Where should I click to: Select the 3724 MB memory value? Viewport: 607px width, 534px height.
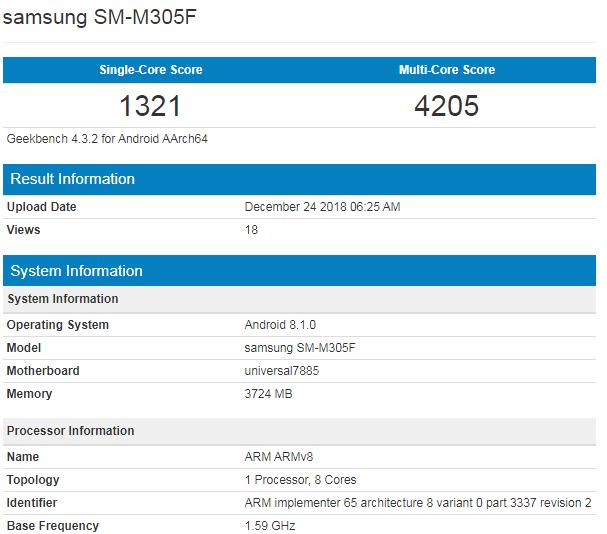point(268,393)
